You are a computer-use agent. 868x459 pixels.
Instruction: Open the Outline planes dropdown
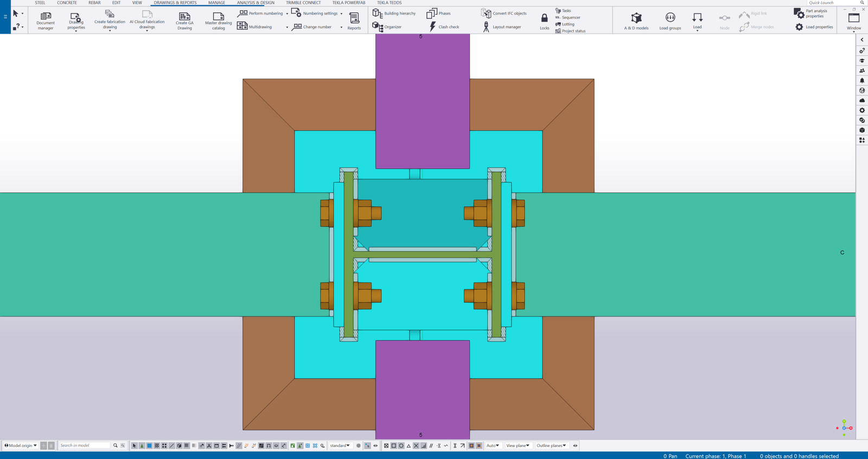click(551, 445)
